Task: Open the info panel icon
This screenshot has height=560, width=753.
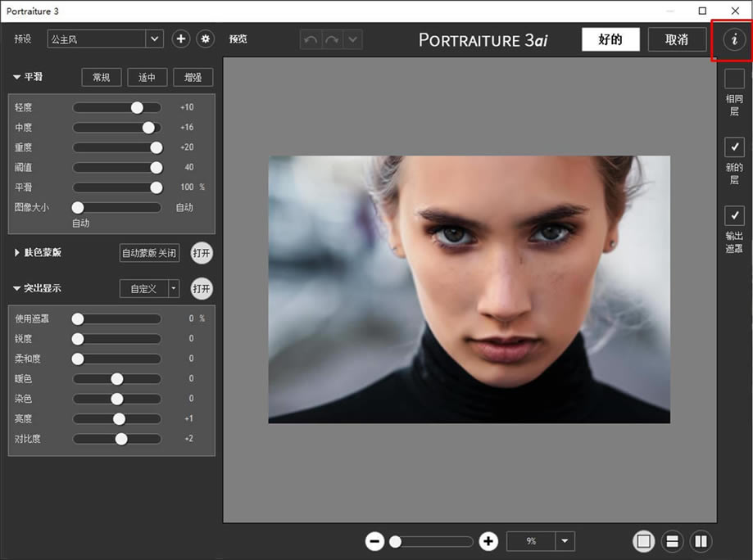Action: [734, 39]
